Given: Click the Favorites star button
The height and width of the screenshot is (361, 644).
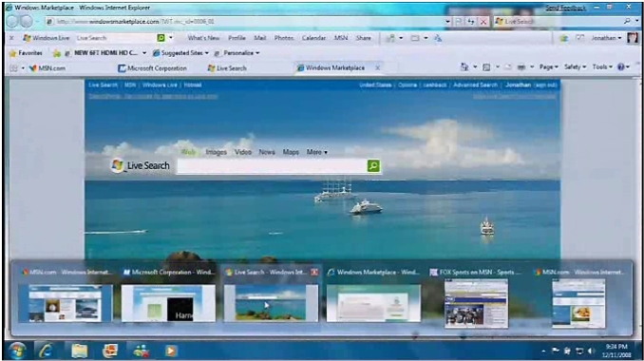Looking at the screenshot, I should click(26, 53).
